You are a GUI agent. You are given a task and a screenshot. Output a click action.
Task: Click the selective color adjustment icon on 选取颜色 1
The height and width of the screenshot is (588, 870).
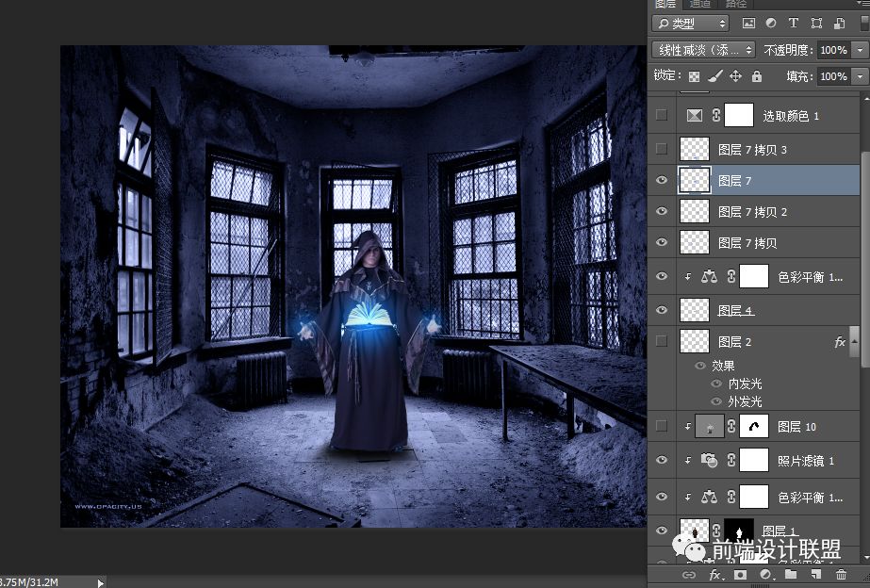click(694, 115)
